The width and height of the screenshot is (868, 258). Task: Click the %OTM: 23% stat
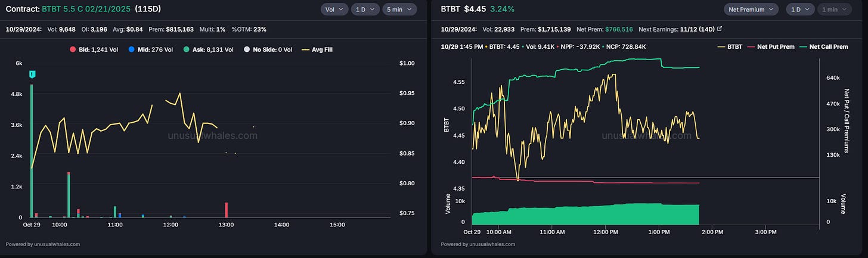pyautogui.click(x=249, y=29)
